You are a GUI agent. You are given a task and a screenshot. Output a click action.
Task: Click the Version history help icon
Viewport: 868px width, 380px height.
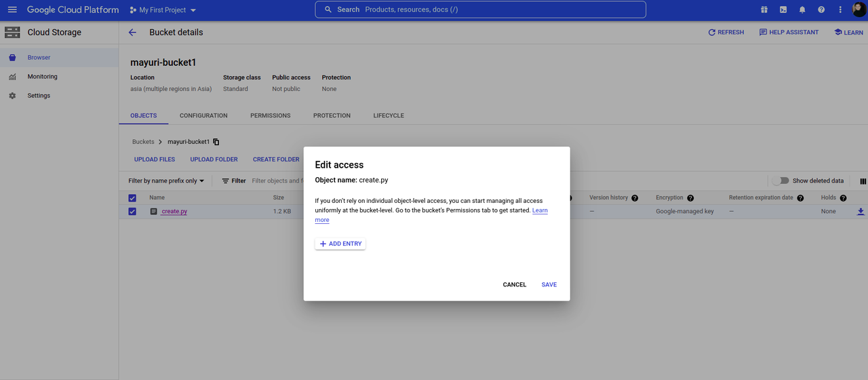(635, 198)
